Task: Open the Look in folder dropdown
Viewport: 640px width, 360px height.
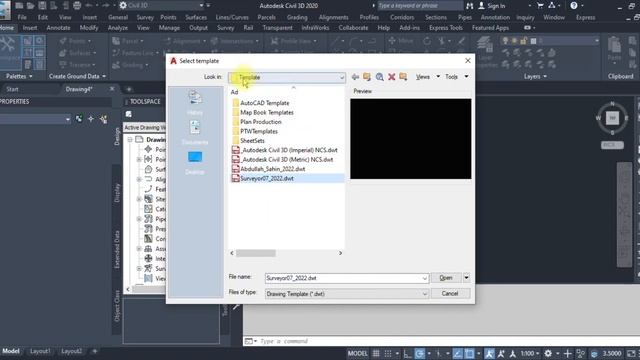Action: coord(287,77)
